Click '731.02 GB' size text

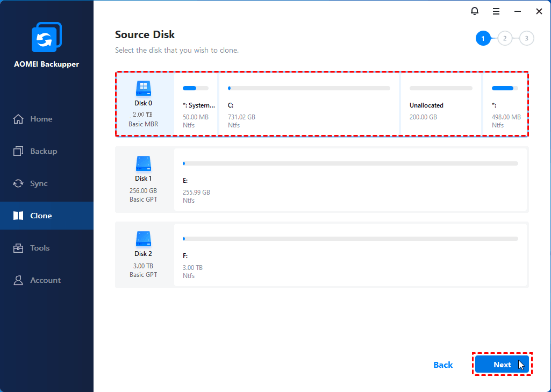coord(241,117)
